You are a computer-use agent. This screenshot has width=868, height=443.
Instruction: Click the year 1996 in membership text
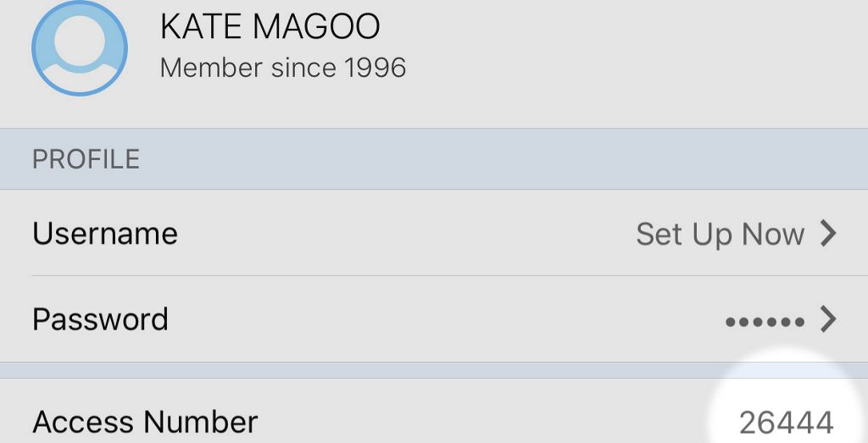point(375,67)
